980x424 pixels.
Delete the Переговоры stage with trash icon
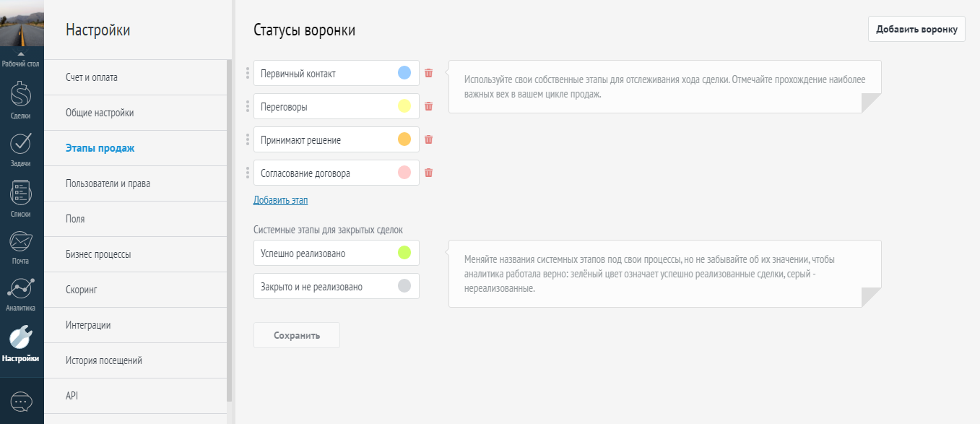tap(428, 106)
